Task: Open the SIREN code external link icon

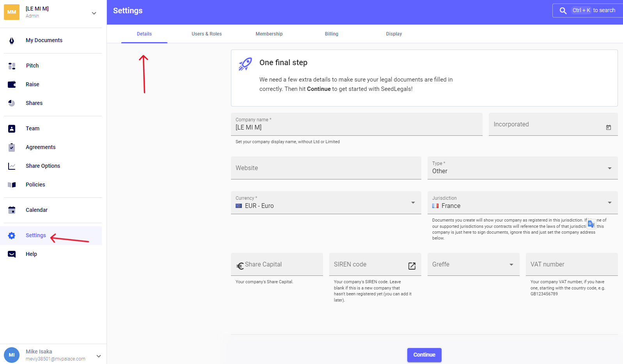Action: pos(412,266)
